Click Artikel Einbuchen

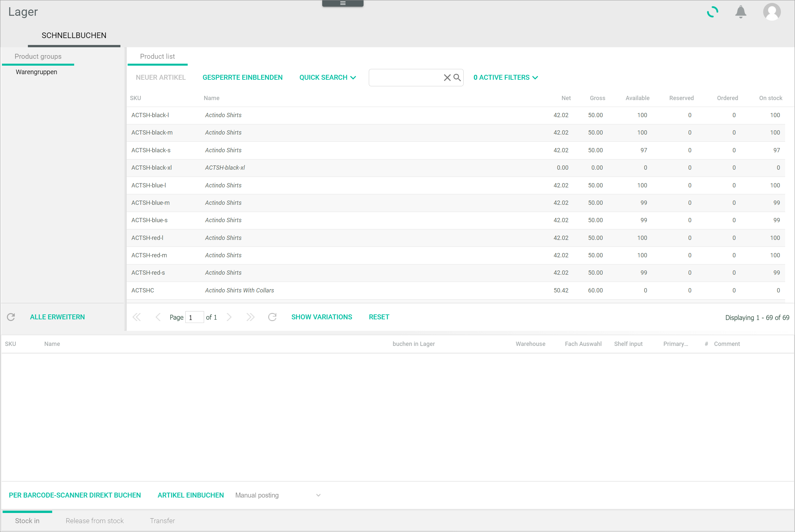tap(191, 495)
